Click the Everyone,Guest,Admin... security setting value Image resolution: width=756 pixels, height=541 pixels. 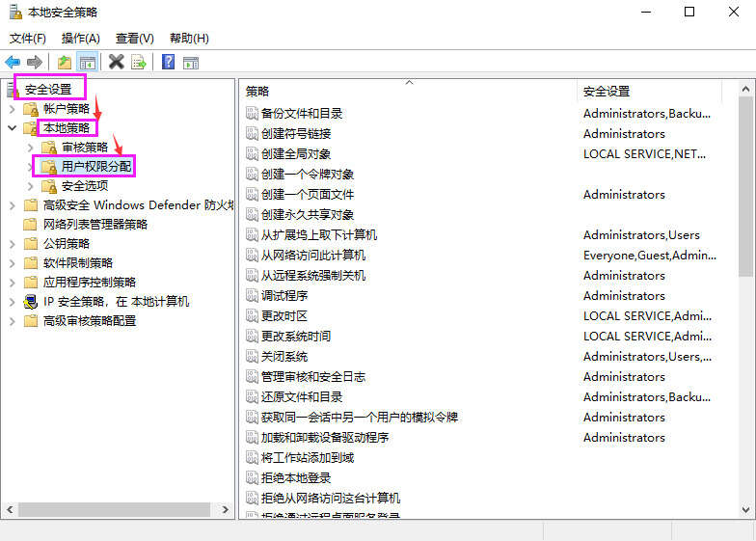650,255
